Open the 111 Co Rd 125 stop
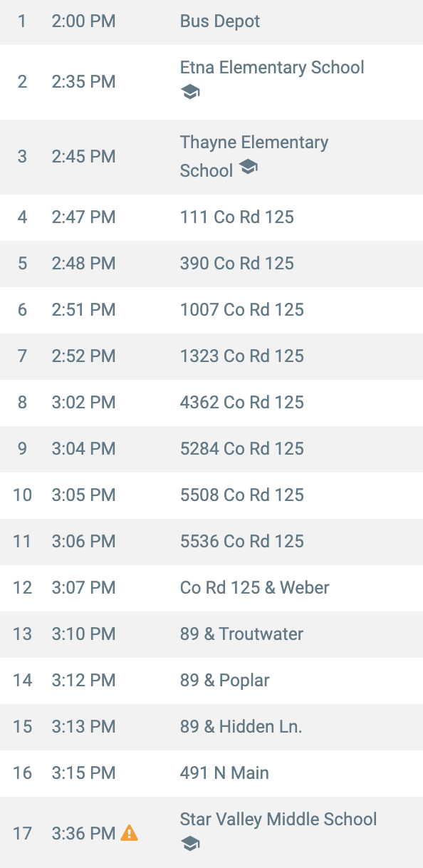 pos(211,217)
